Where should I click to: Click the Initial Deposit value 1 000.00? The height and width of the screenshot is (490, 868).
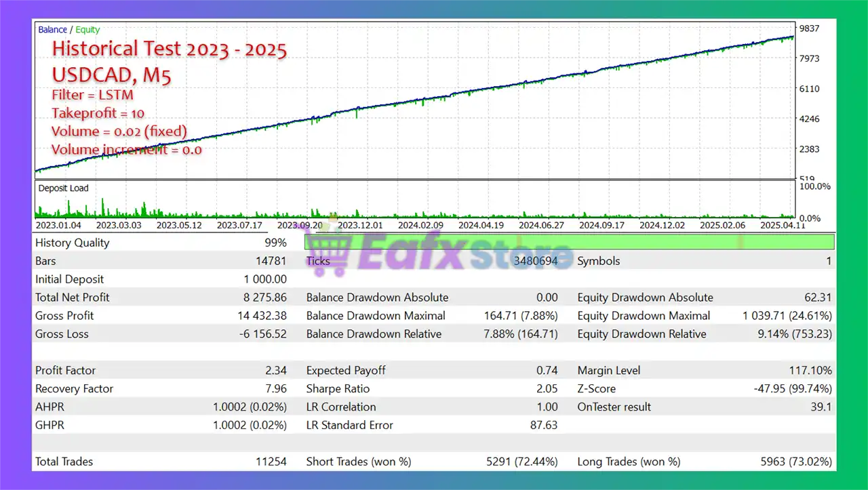(x=264, y=279)
